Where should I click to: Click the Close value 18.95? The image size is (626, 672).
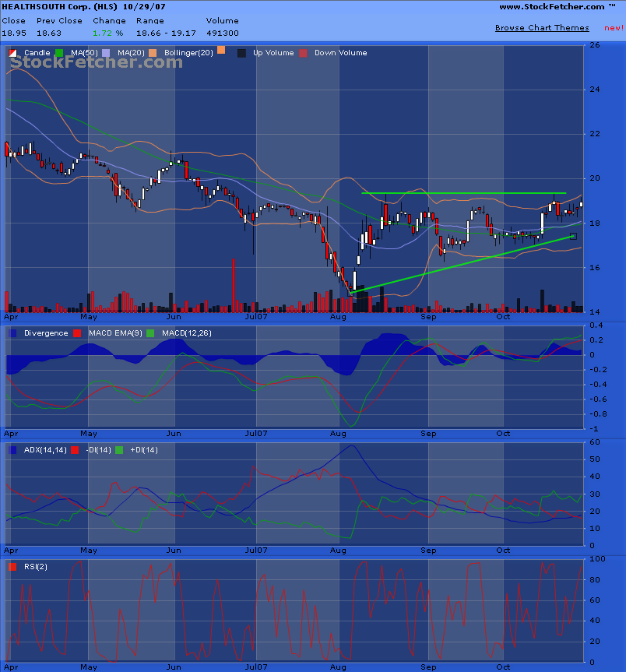coord(14,33)
